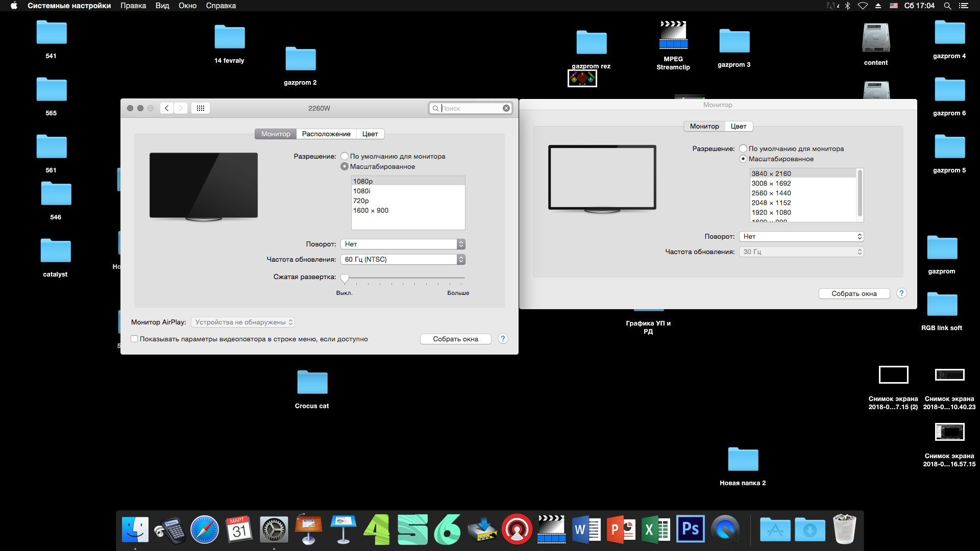Select 'Масштабированное' radio in second monitor window
The height and width of the screenshot is (551, 980).
pos(743,159)
